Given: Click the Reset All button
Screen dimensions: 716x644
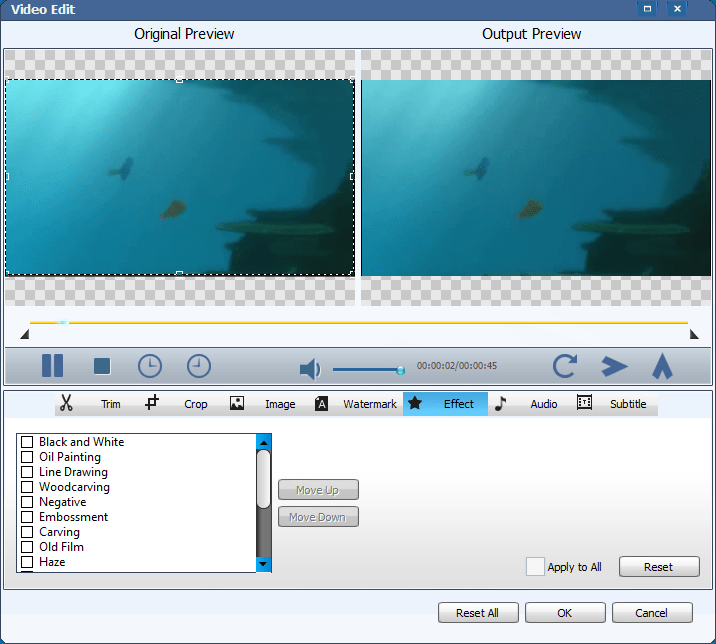Looking at the screenshot, I should (478, 612).
